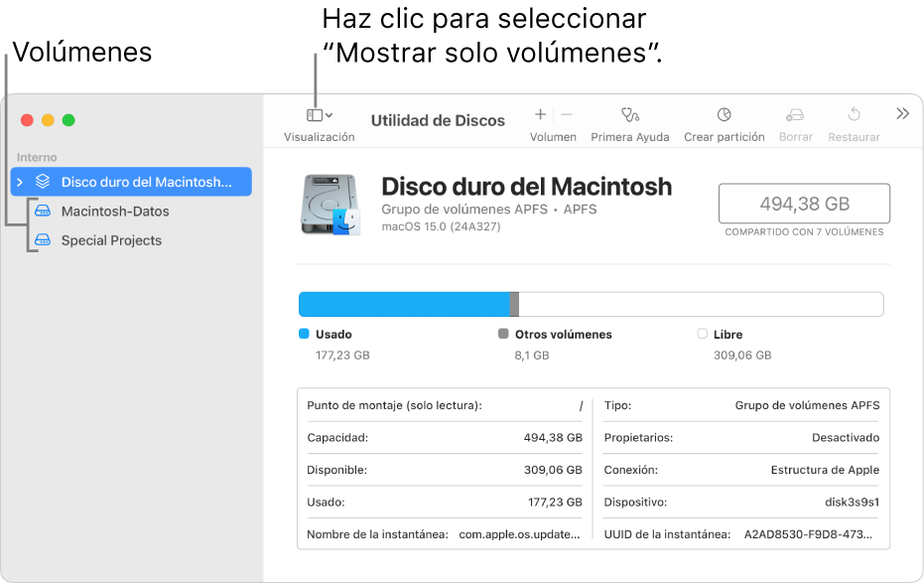
Task: Show more toolbar items with double chevron
Action: coord(902,114)
